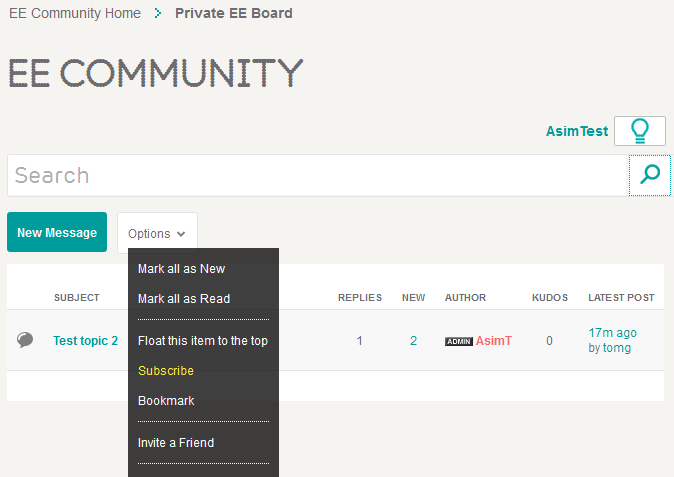The width and height of the screenshot is (674, 477).
Task: Choose Float this item to the top
Action: (x=203, y=341)
